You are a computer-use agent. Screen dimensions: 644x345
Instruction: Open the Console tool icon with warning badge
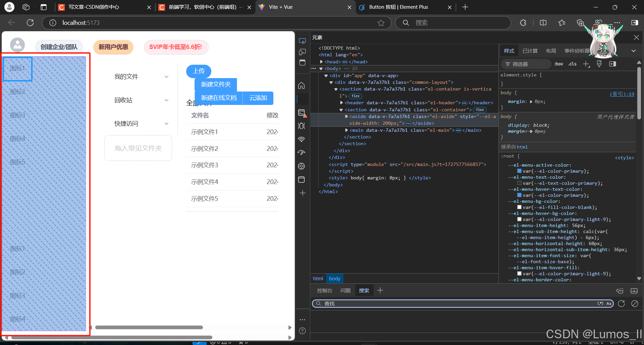(x=302, y=113)
